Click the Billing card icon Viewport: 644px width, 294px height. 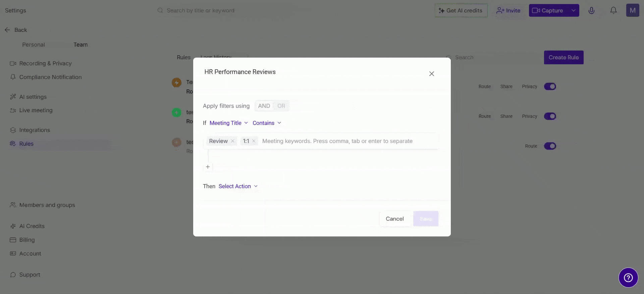coord(13,240)
